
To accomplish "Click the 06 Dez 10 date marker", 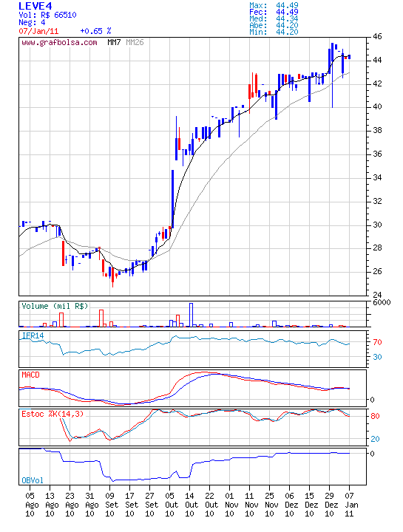I will 290,505.
